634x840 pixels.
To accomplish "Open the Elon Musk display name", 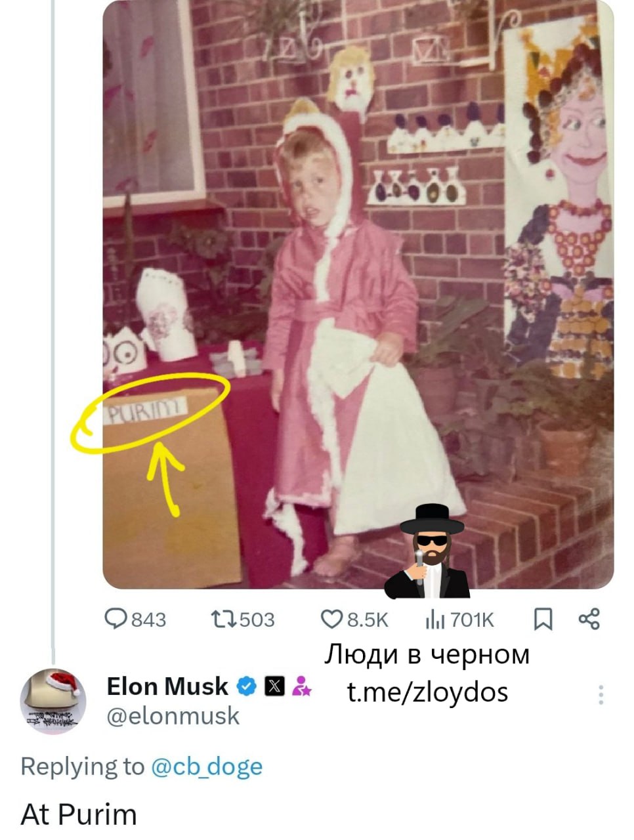I will (167, 686).
